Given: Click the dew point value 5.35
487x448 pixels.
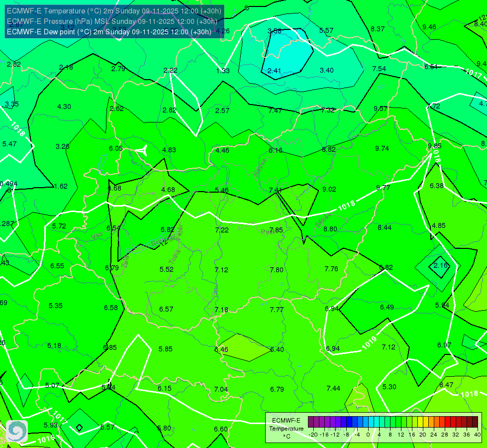Looking at the screenshot, I should (56, 306).
